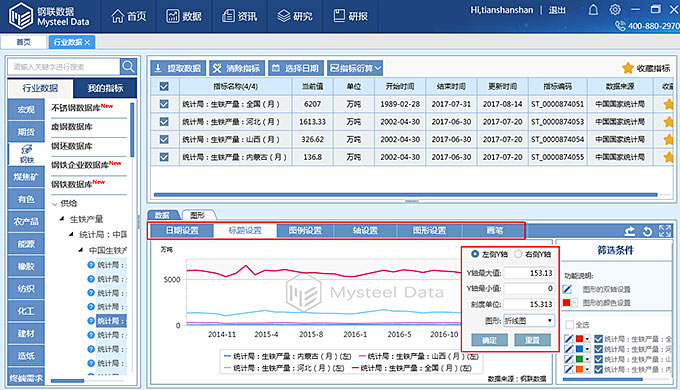Uncheck 统计局：生铁产量：山西（月）table row
This screenshot has height=390, width=680.
pos(164,139)
